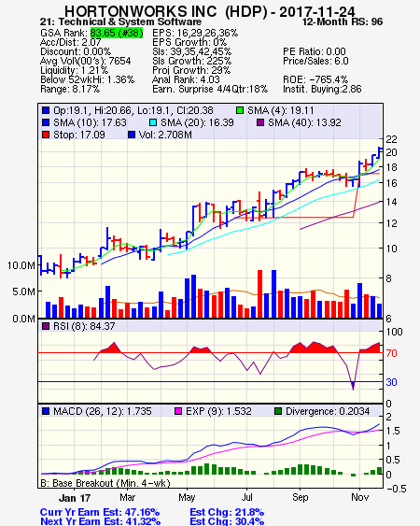Click the SMA (10): 17.63 legend text
The image size is (420, 526).
pos(90,122)
